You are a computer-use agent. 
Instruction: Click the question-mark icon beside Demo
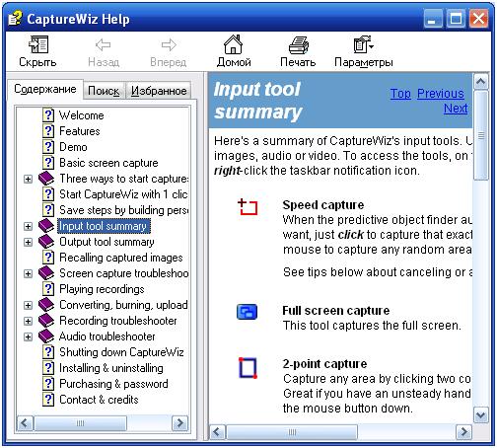48,147
